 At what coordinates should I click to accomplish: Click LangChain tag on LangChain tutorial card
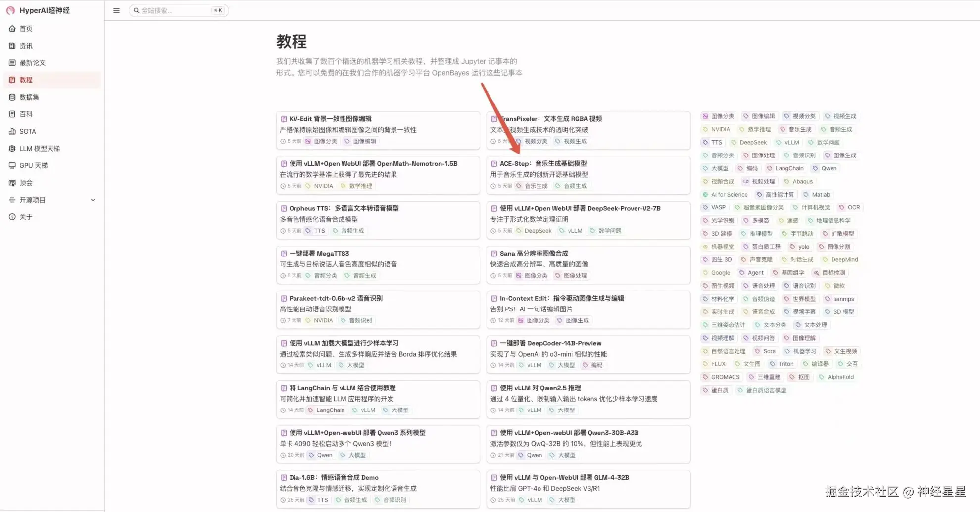[x=326, y=410]
